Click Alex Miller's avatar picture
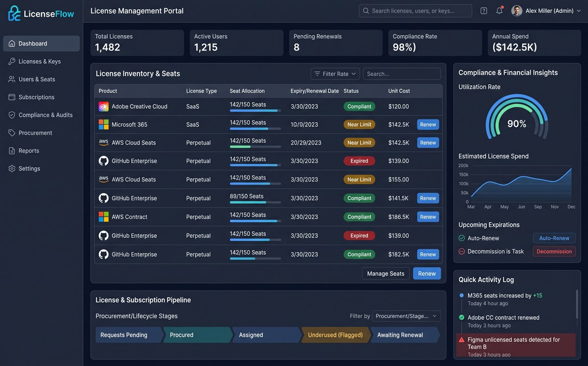The height and width of the screenshot is (366, 588). pos(517,11)
